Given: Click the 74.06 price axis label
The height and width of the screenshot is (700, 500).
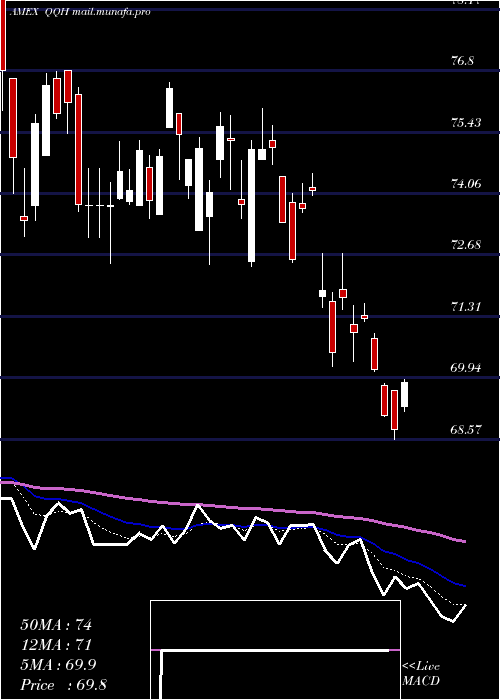Looking at the screenshot, I should click(466, 183).
